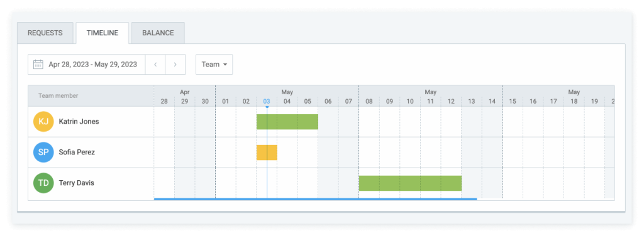Click date 04 in the May header
The height and width of the screenshot is (236, 644).
287,101
